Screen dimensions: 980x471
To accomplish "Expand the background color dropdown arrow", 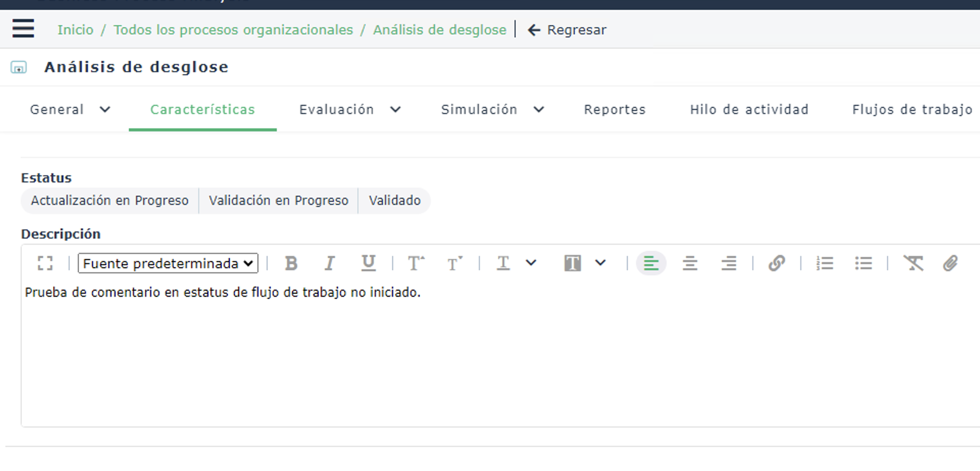I will pyautogui.click(x=601, y=263).
